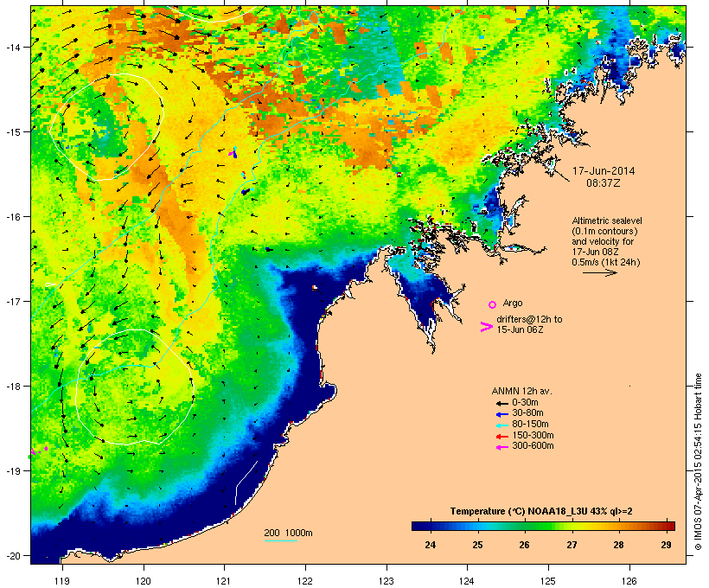Click the cyan 80-150m arrow in legend
The image size is (709, 588).
[501, 425]
